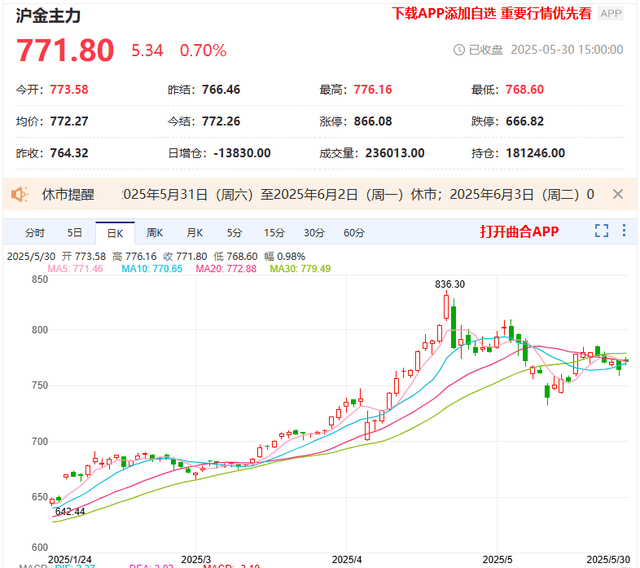The height and width of the screenshot is (568, 640).
Task: Click the 涨停 value 866.08
Action: coord(373,121)
